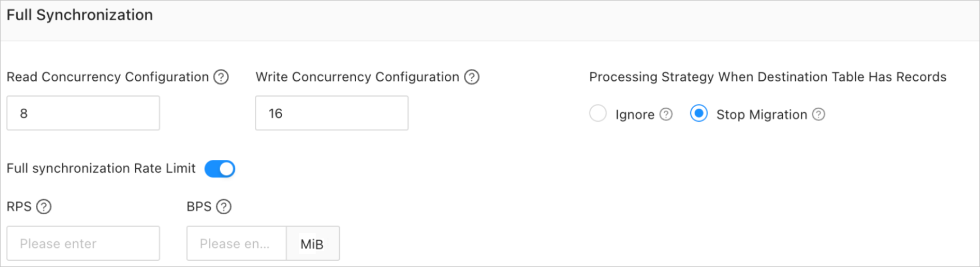The width and height of the screenshot is (980, 267).
Task: Focus the BPS input field
Action: [x=236, y=244]
